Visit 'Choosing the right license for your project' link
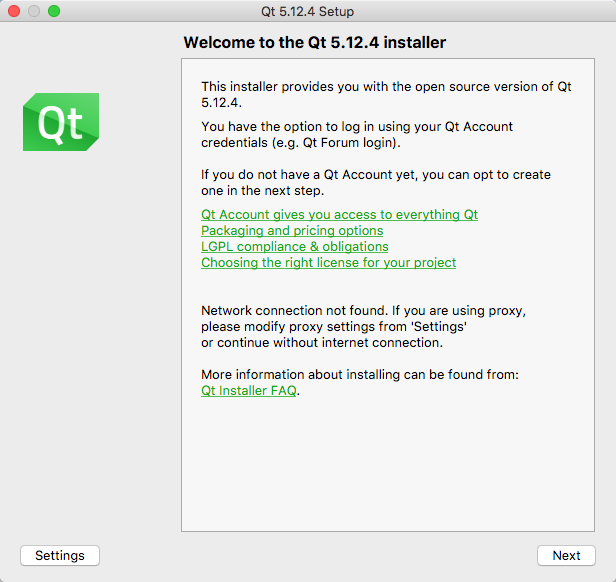616x582 pixels. (x=328, y=263)
